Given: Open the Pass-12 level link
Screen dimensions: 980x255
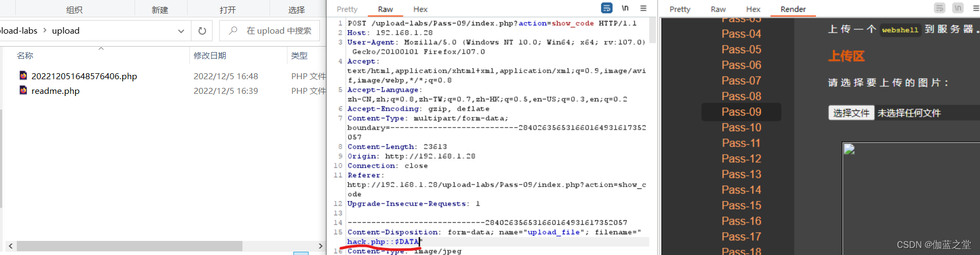Looking at the screenshot, I should point(741,159).
